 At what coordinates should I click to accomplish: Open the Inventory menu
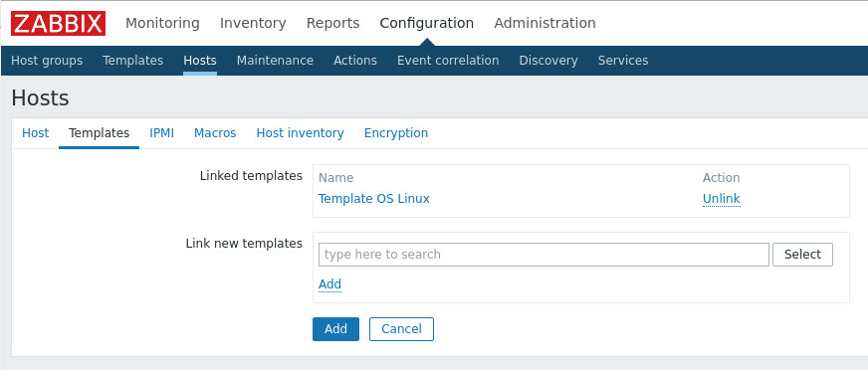tap(253, 23)
